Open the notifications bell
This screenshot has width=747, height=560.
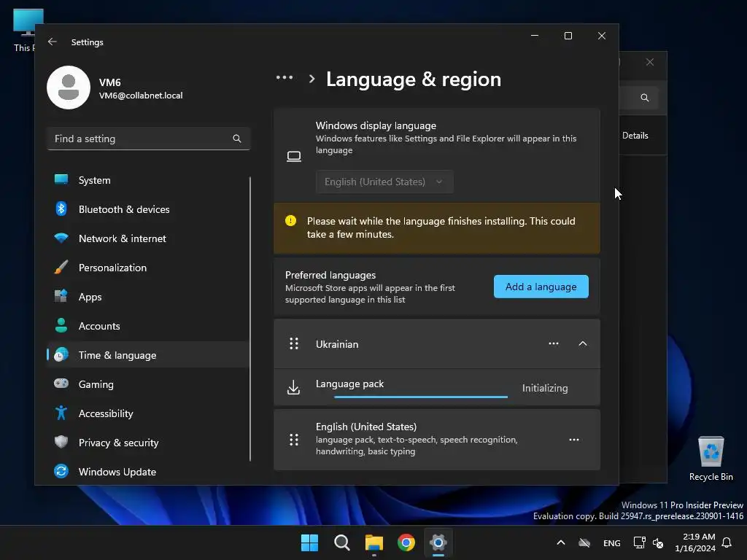[727, 542]
